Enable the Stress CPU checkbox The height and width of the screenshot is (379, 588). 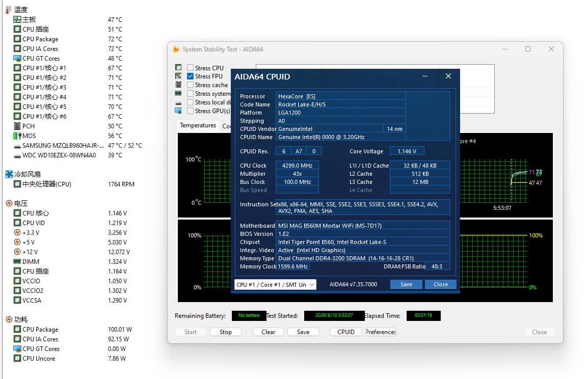point(191,68)
